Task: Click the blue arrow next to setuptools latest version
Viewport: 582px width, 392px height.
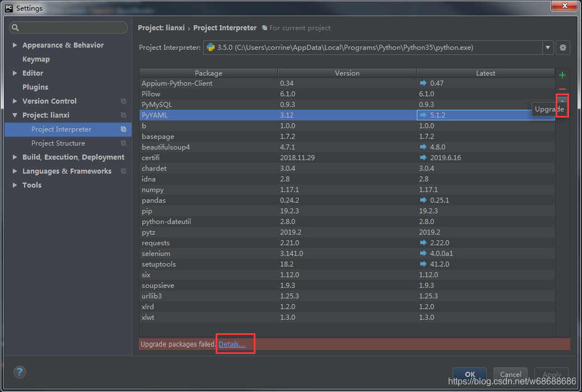Action: [423, 264]
